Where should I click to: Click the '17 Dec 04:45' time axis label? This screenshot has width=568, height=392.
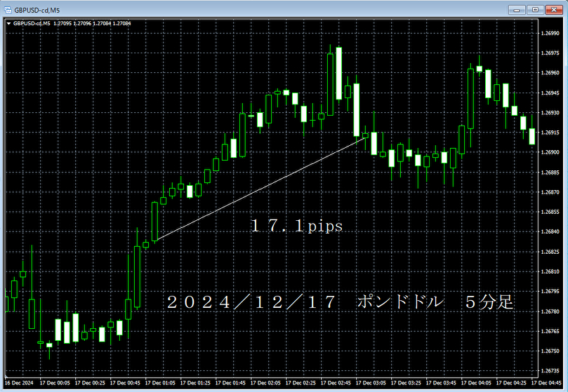coord(547,383)
